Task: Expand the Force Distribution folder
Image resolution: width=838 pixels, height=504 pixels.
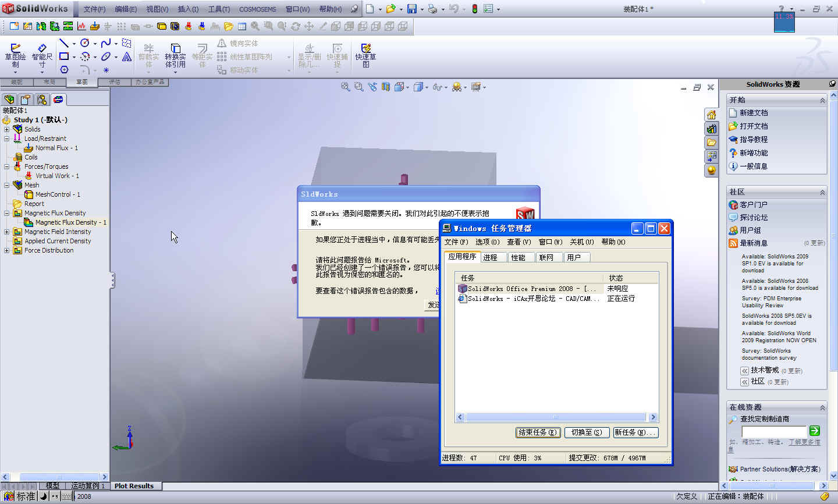Action: coord(7,250)
